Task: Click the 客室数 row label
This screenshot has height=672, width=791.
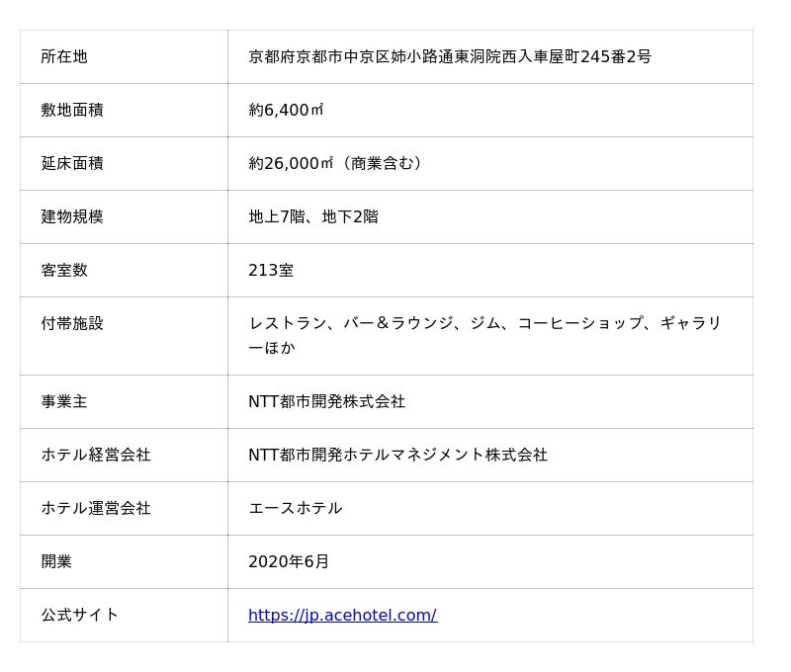Action: pyautogui.click(x=64, y=270)
